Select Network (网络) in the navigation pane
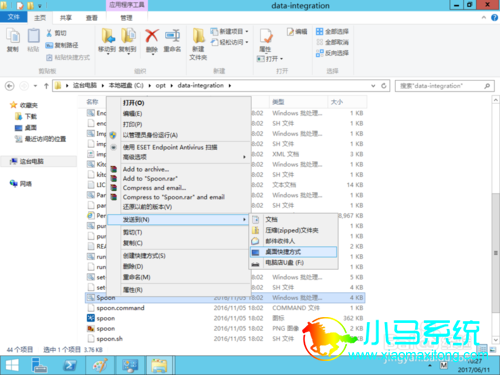 click(21, 184)
